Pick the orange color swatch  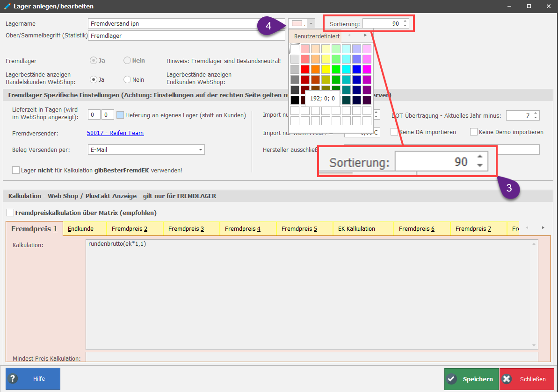point(315,69)
